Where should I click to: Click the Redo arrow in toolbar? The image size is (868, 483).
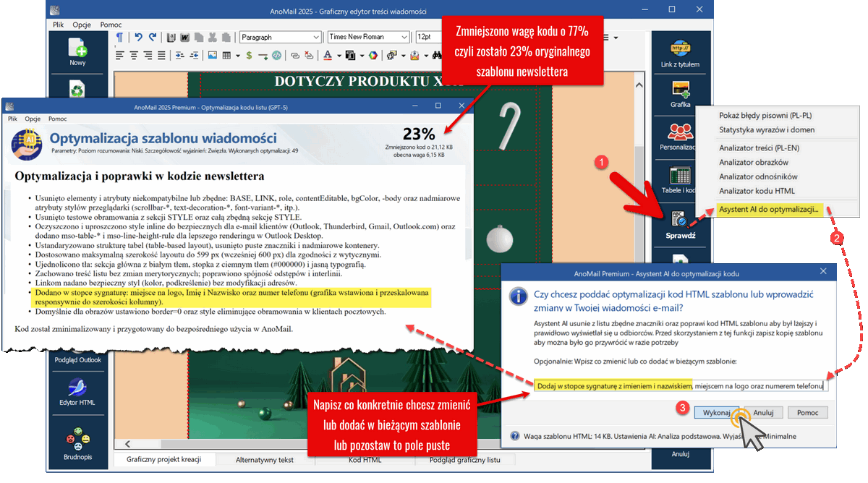click(153, 37)
